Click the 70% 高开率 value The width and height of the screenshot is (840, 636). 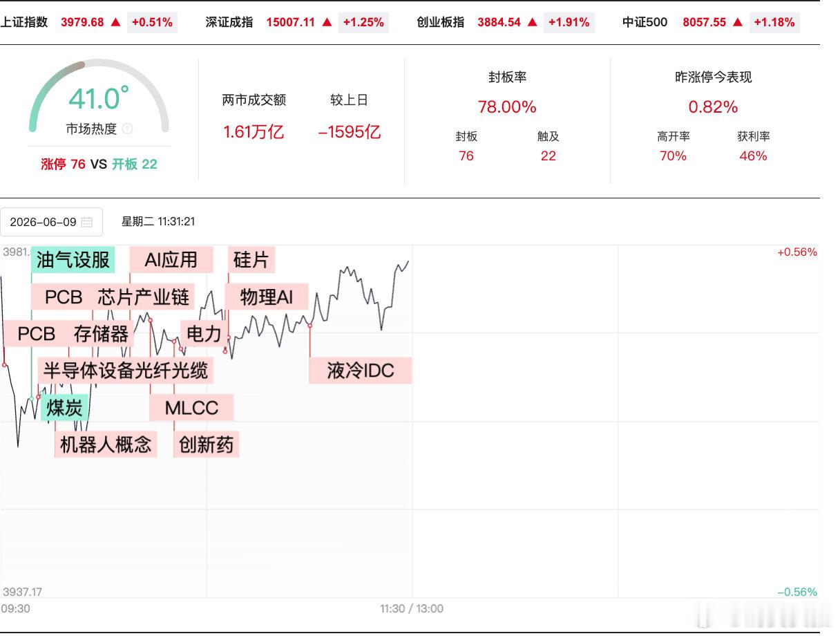tap(673, 156)
